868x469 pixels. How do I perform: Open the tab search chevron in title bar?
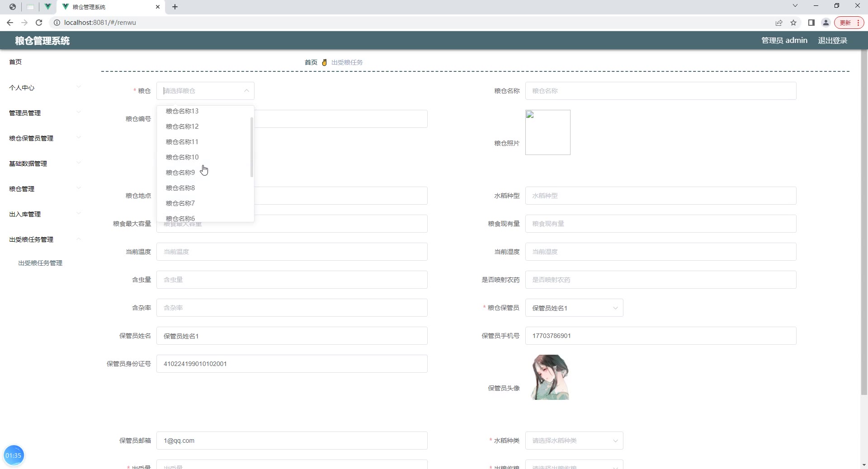(x=795, y=6)
